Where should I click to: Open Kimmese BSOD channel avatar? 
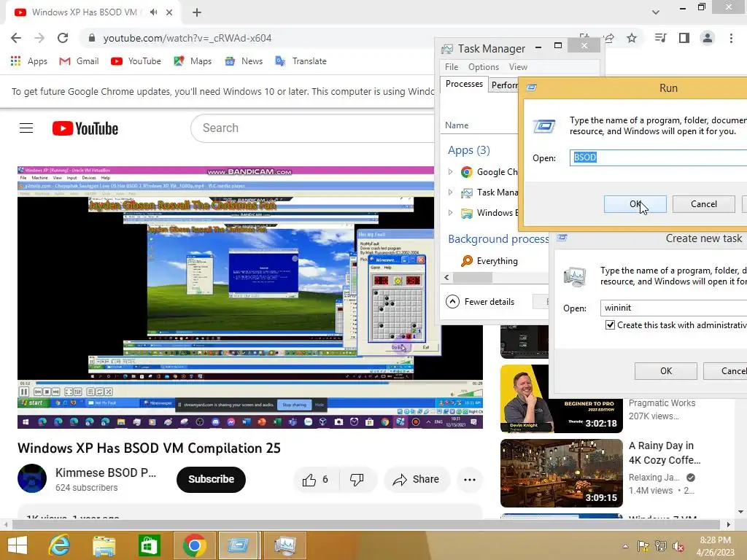[32, 478]
